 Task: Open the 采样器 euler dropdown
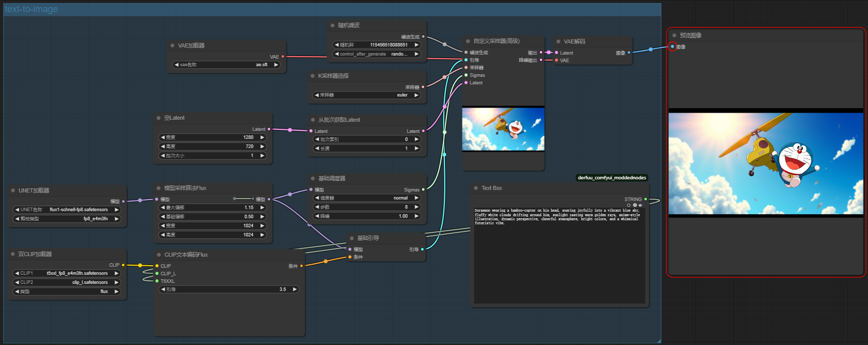[x=367, y=95]
